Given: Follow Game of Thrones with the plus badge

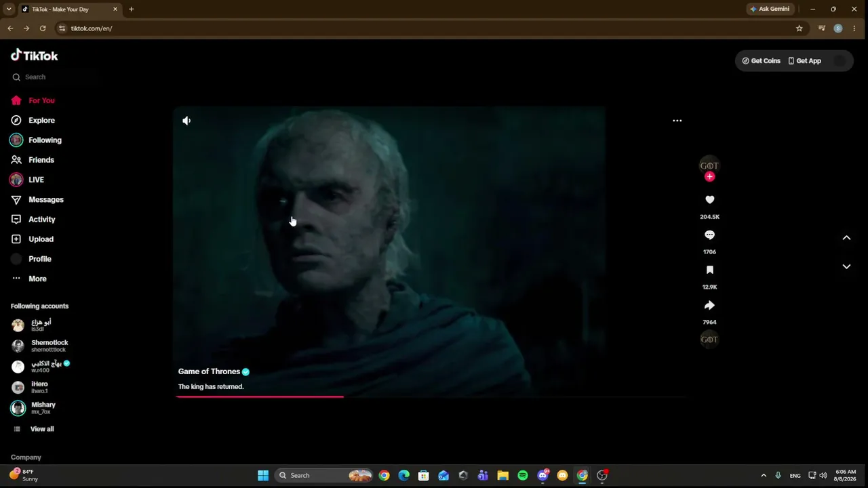Looking at the screenshot, I should [x=709, y=177].
